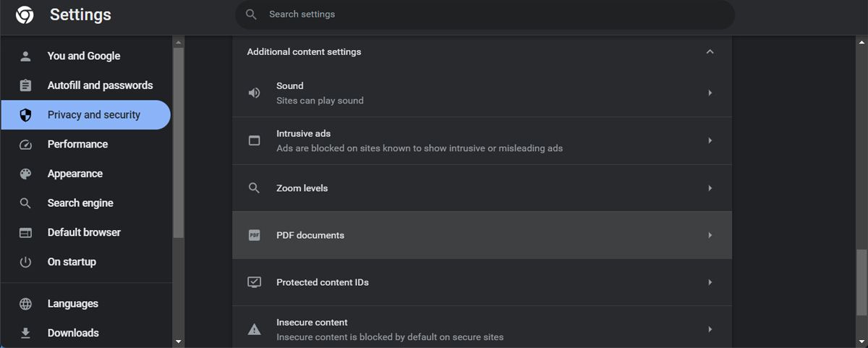Click the monitor icon beside Protected content IDs
Screen dimensions: 868x348
[x=254, y=282]
